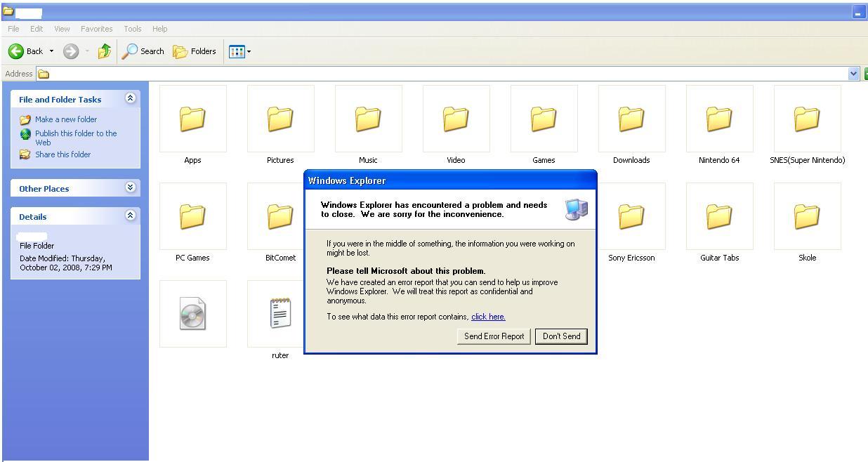Click the Back arrow icon

click(15, 51)
